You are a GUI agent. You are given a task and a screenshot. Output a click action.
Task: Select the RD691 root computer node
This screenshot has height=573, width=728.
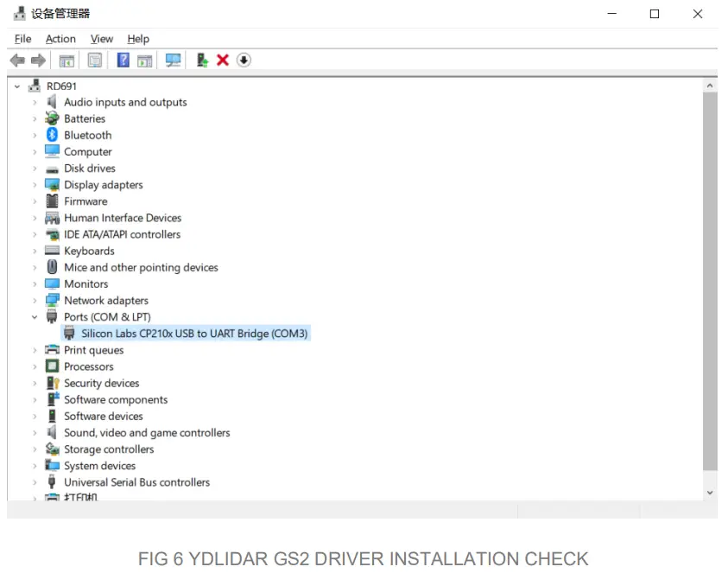click(61, 86)
